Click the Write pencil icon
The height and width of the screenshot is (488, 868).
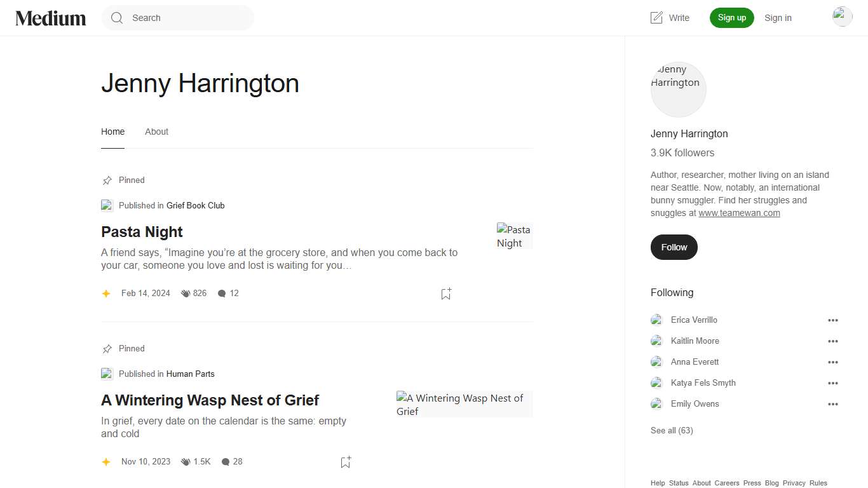(656, 17)
